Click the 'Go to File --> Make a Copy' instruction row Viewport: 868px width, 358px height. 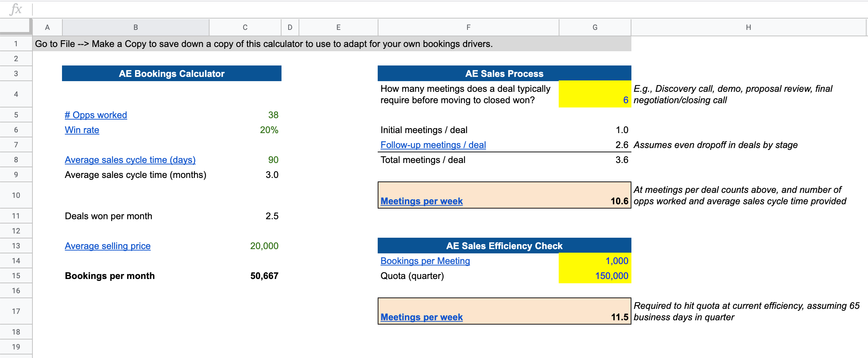[332, 44]
